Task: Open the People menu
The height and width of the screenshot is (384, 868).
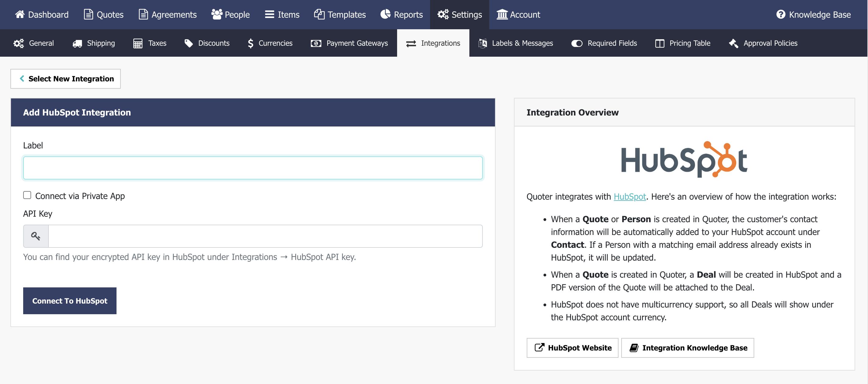Action: 231,15
